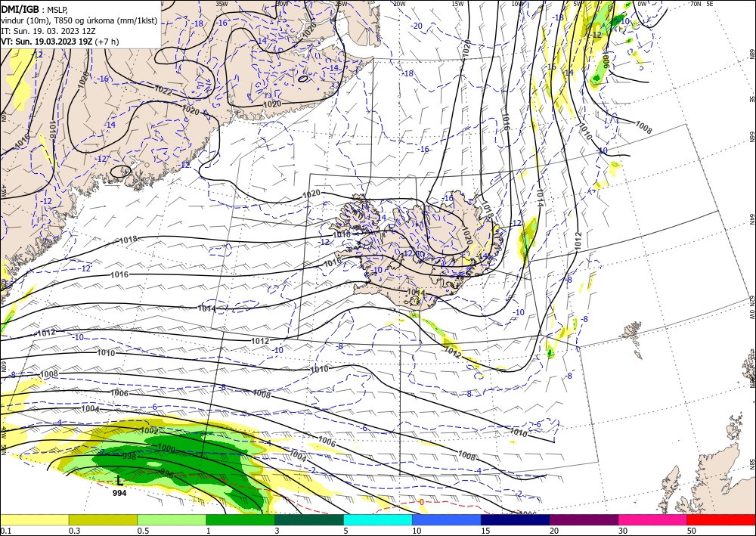Click the '994' low pressure value

click(x=119, y=493)
